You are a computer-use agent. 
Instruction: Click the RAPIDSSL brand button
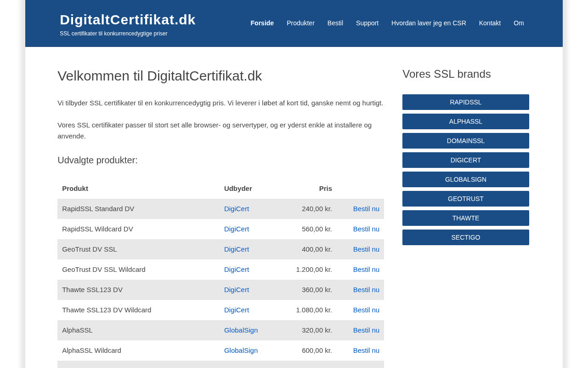[x=465, y=102]
